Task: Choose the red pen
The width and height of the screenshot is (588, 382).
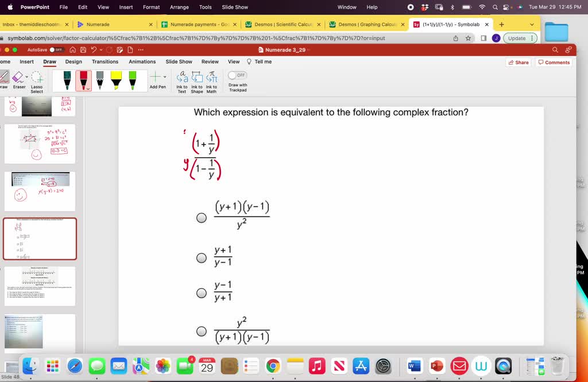Action: point(83,80)
